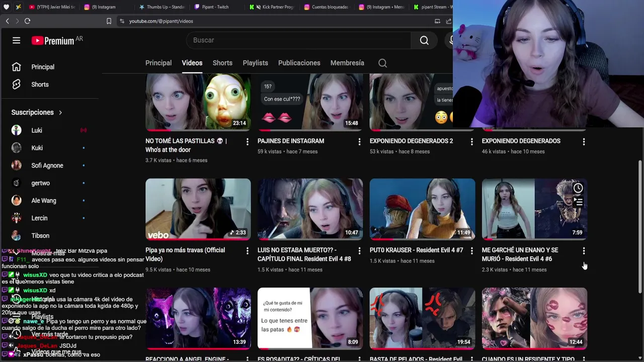Open EXPONIENDO DEGENERADOS 2 video title
The image size is (644, 362).
412,141
